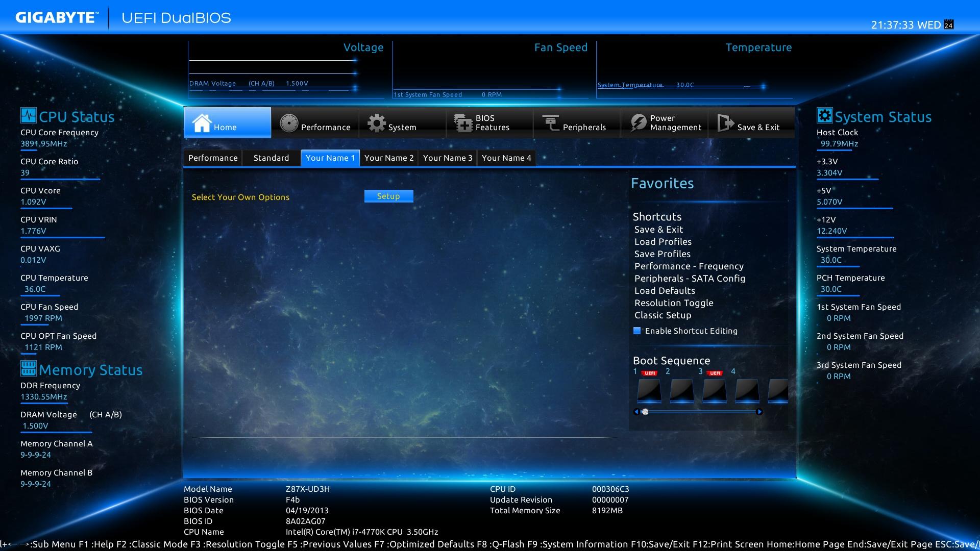This screenshot has width=980, height=551.
Task: Open Performance via the gauge icon
Action: (289, 123)
